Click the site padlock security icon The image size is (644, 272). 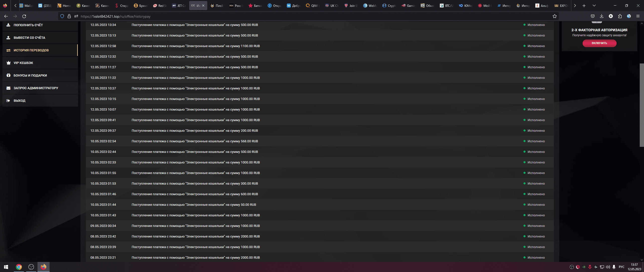pyautogui.click(x=69, y=16)
